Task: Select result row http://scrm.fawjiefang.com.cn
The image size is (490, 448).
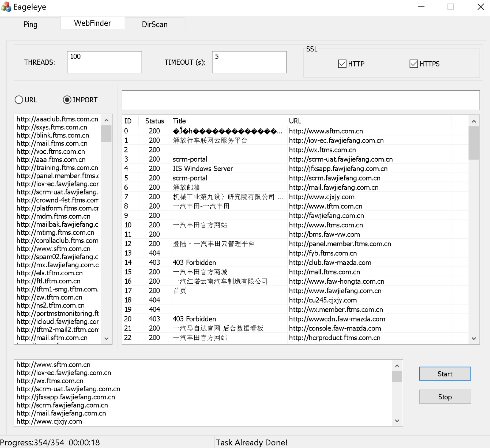Action: click(295, 178)
